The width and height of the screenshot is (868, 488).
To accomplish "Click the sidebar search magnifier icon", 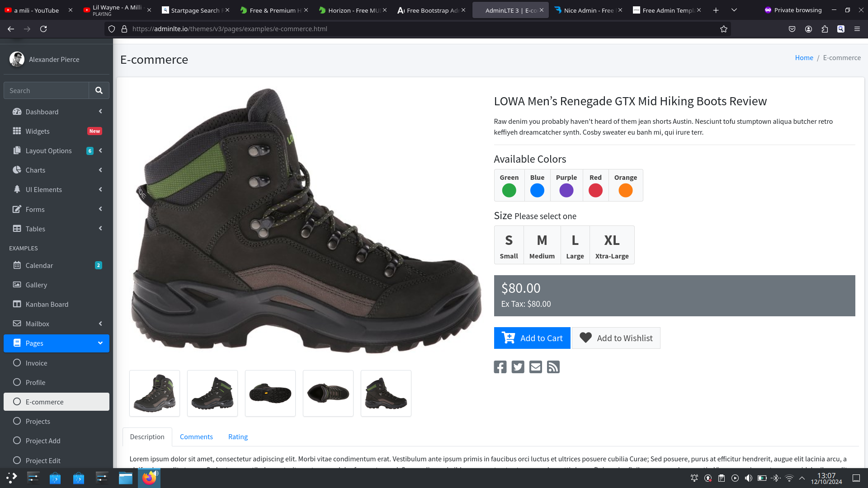I will point(99,90).
